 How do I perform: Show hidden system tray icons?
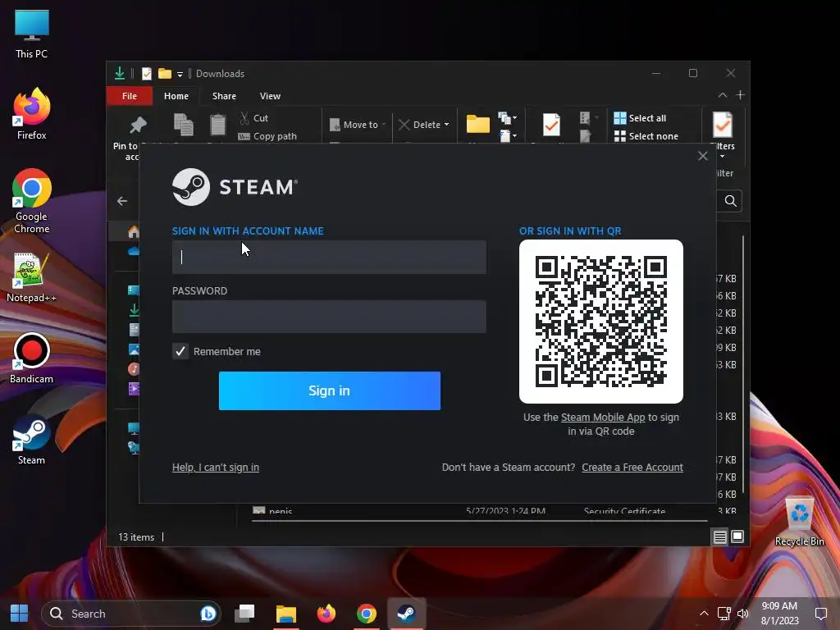pos(704,614)
